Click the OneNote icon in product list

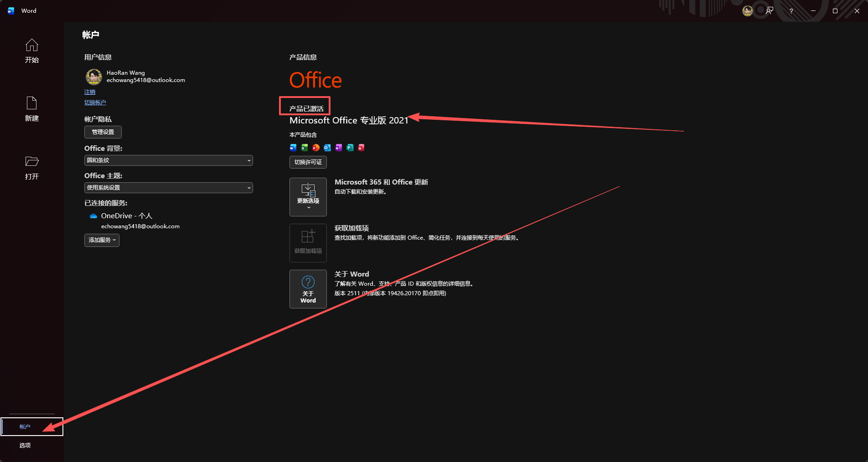[x=339, y=148]
